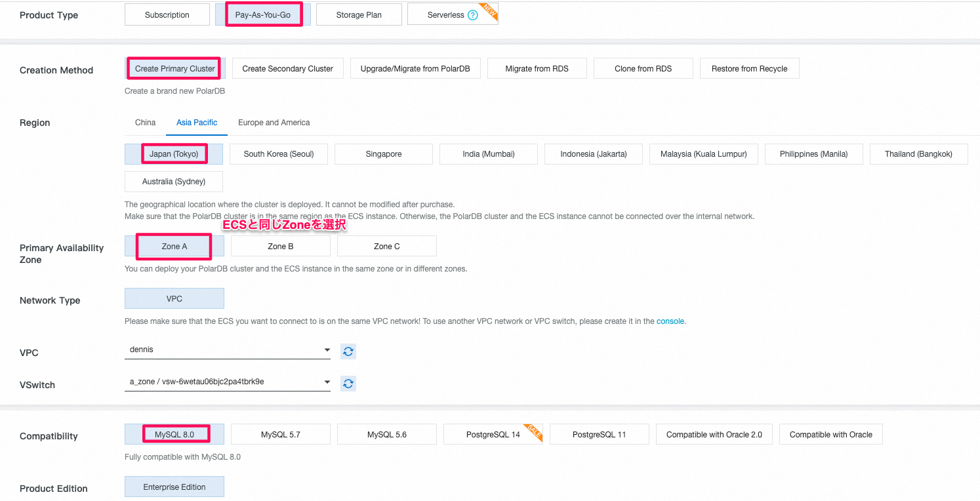Choose Storage Plan product type
Screen dimensions: 980x501
point(359,15)
